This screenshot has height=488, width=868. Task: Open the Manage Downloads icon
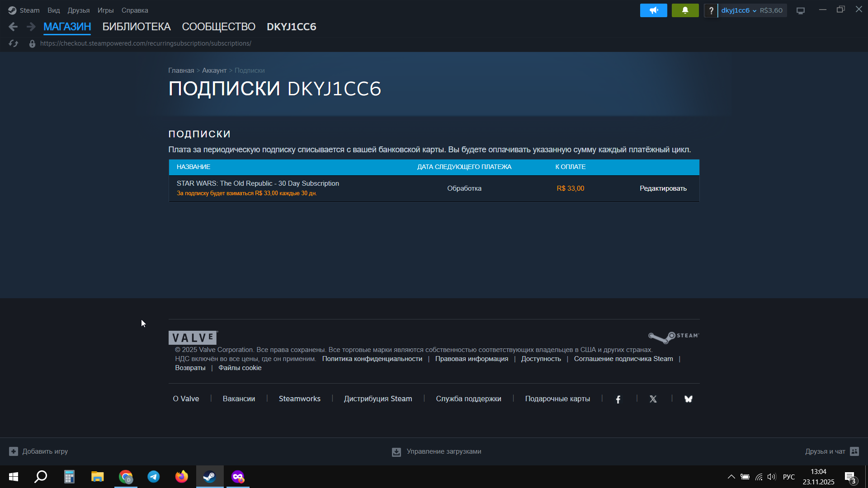pos(396,452)
